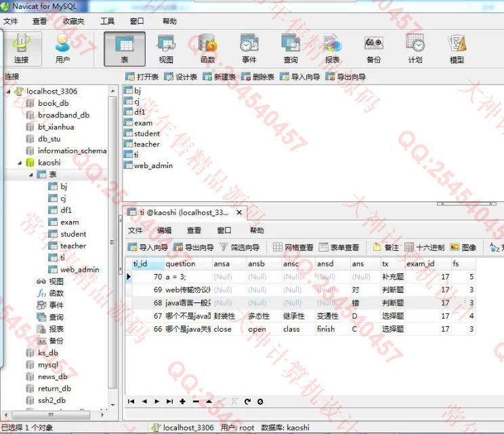Switch to Form View (表单查看)
This screenshot has width=504, height=434.
tap(339, 247)
